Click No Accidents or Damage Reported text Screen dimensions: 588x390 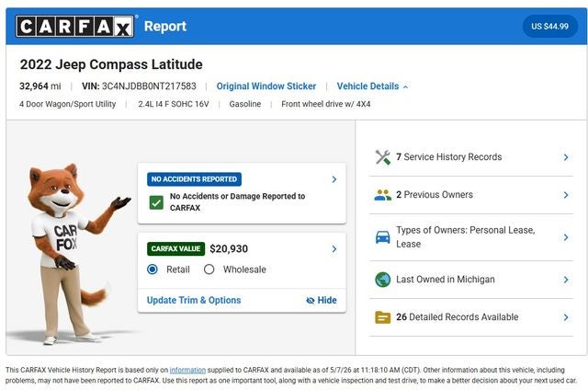click(x=237, y=202)
